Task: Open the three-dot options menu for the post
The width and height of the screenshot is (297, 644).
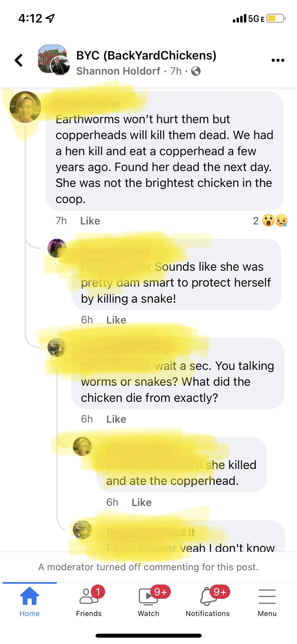Action: pyautogui.click(x=278, y=60)
